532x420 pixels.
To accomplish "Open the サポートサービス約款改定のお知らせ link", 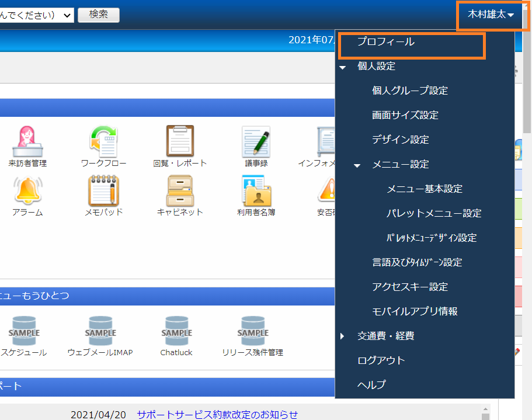I will [x=217, y=415].
